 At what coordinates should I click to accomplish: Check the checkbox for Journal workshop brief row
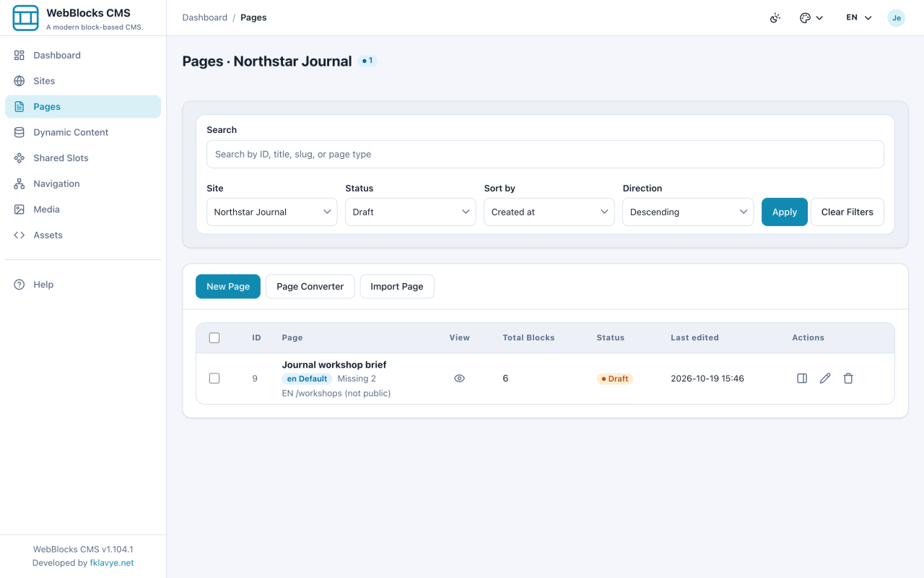[x=214, y=379]
